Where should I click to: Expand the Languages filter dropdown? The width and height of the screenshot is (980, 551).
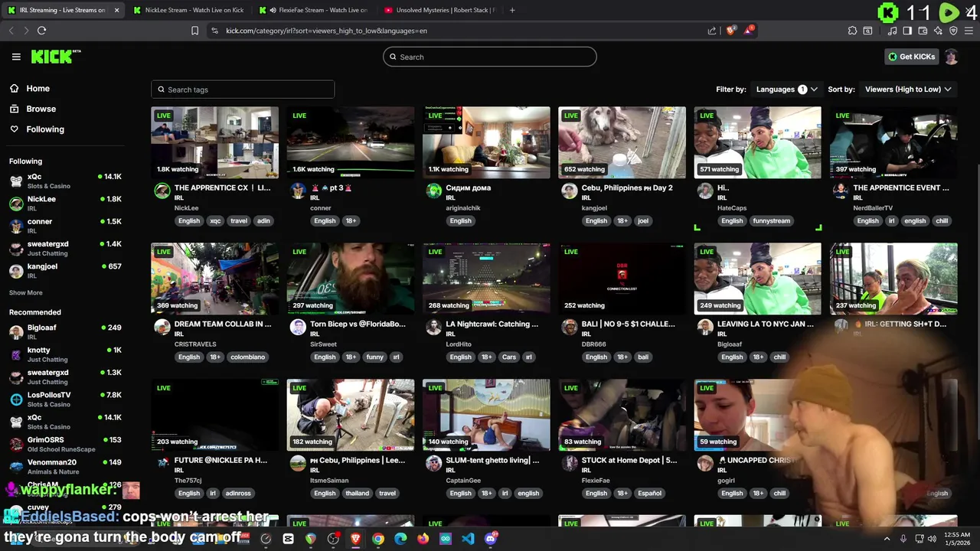point(786,90)
